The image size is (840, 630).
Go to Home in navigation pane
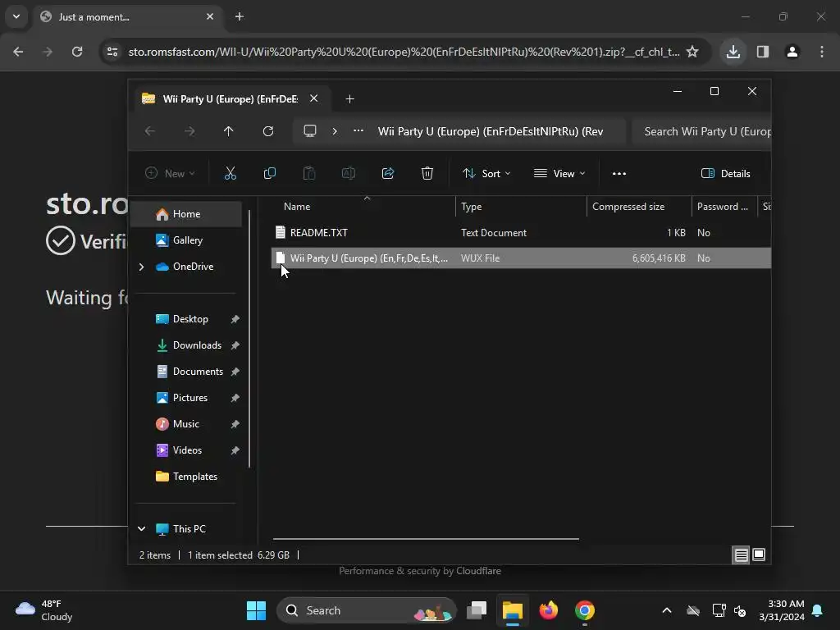pos(186,214)
